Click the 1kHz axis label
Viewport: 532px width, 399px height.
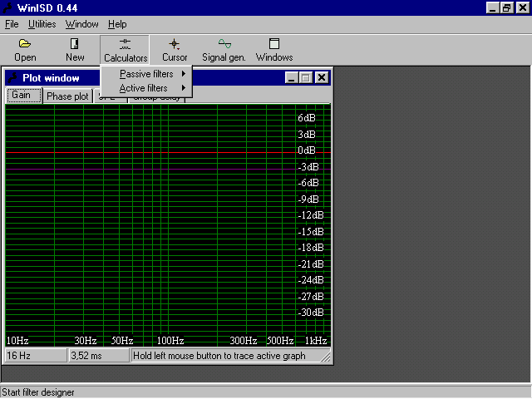click(316, 340)
